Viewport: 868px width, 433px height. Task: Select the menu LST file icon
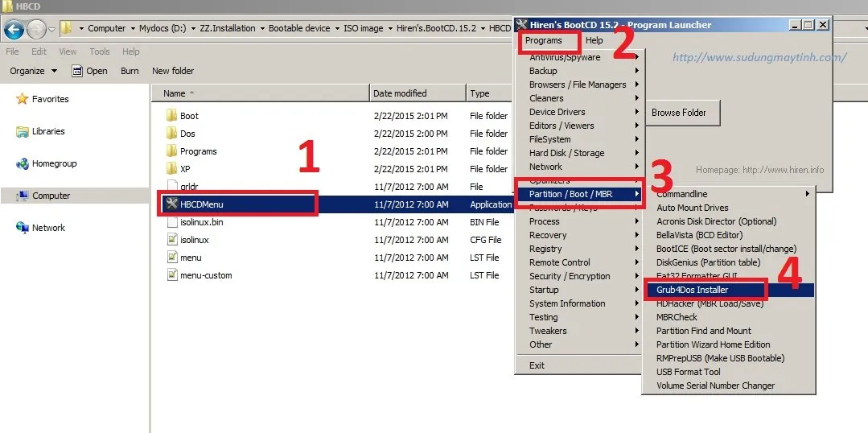(x=171, y=258)
